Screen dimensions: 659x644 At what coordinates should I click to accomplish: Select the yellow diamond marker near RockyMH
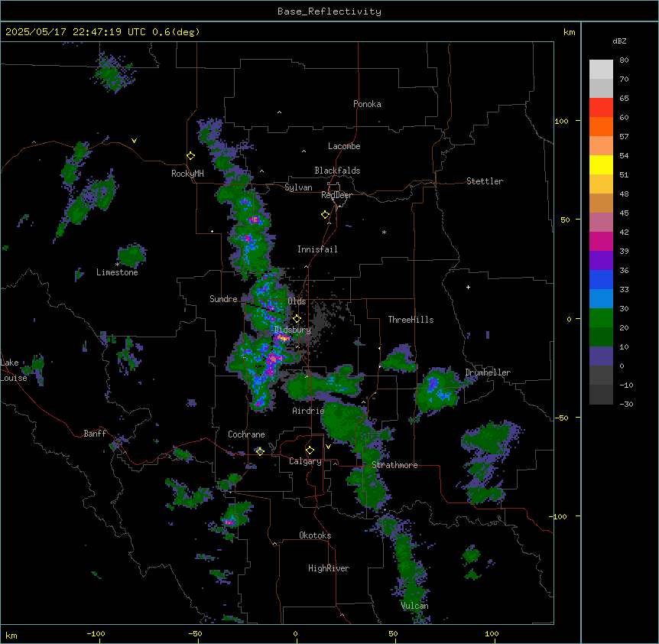pos(191,155)
